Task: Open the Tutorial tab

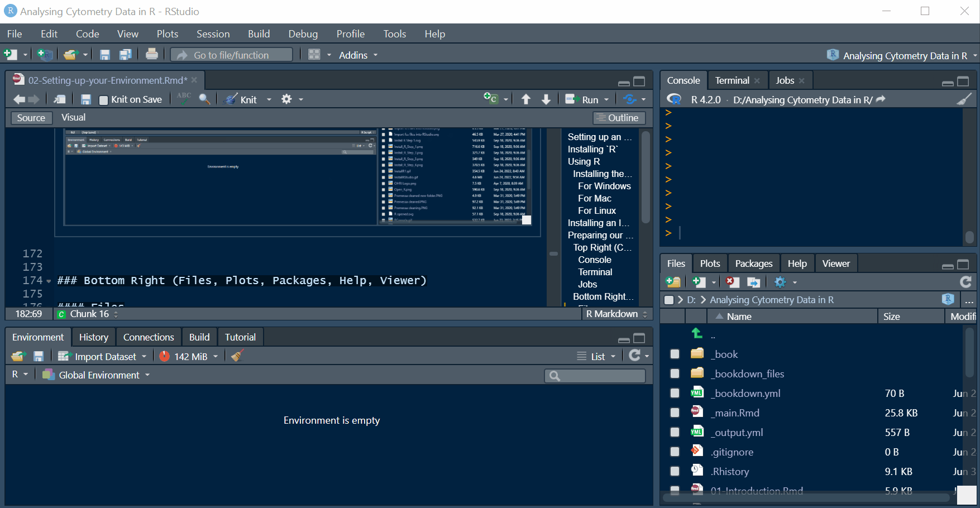Action: 240,337
